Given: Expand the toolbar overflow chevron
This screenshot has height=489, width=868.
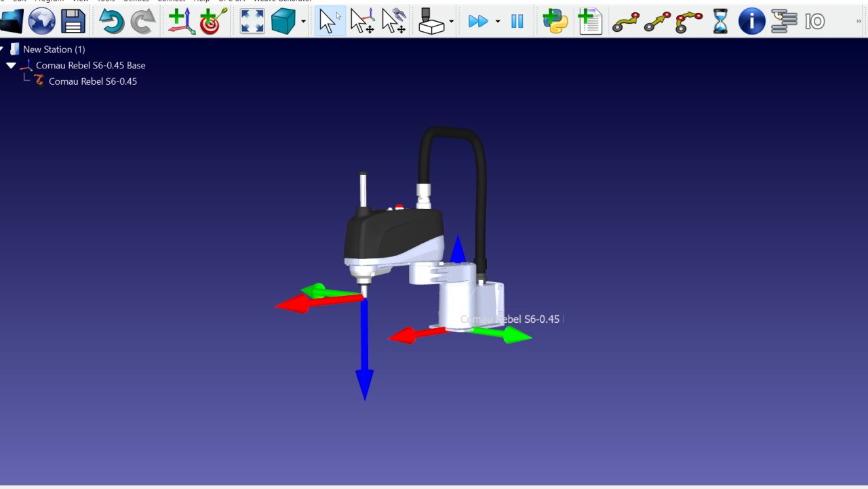Looking at the screenshot, I should (859, 21).
